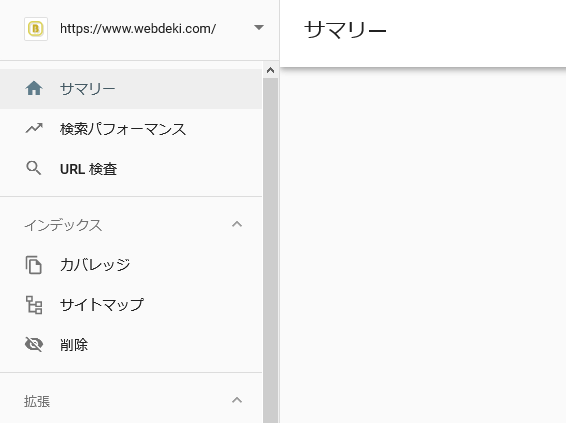Click the sidebar vertical scrollbar track

(270, 250)
